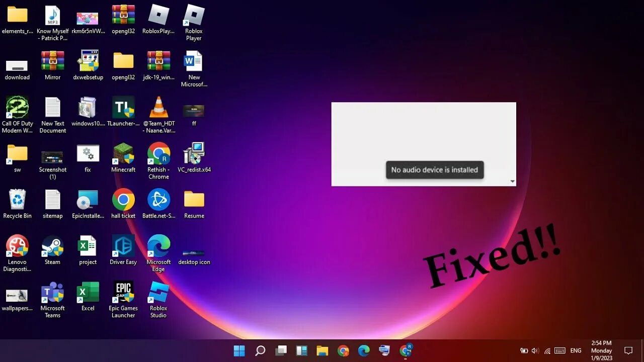Open Google Chrome from the taskbar
This screenshot has width=644, height=362.
click(x=343, y=350)
